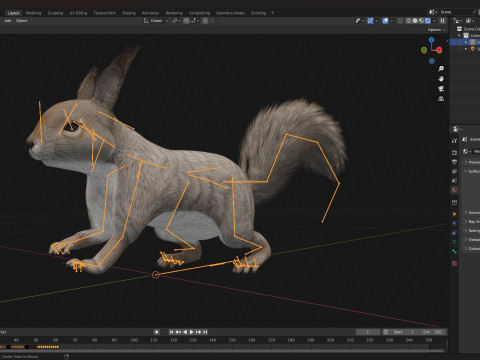Switch to the Scripting workspace tab
The height and width of the screenshot is (360, 480).
pos(258,13)
